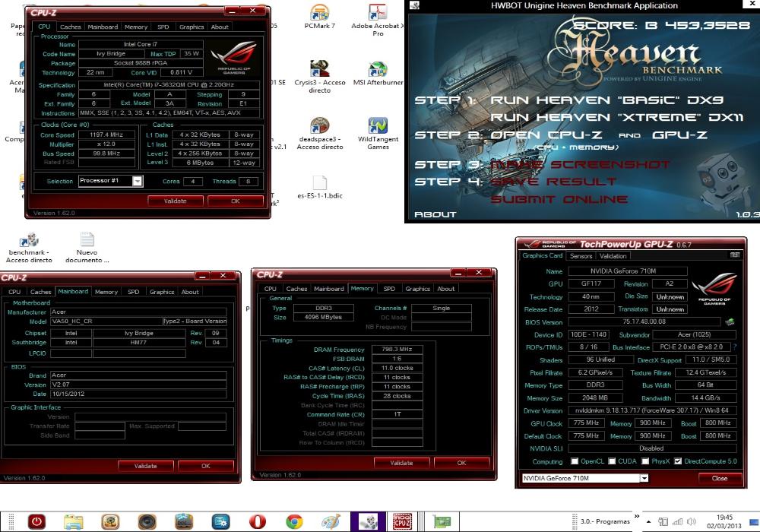Open the WildTangent Games desktop icon

pyautogui.click(x=378, y=134)
